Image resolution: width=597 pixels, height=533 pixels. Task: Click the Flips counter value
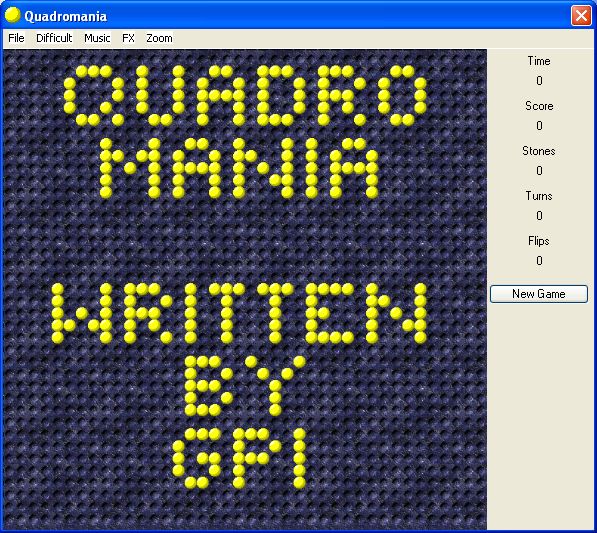(539, 261)
